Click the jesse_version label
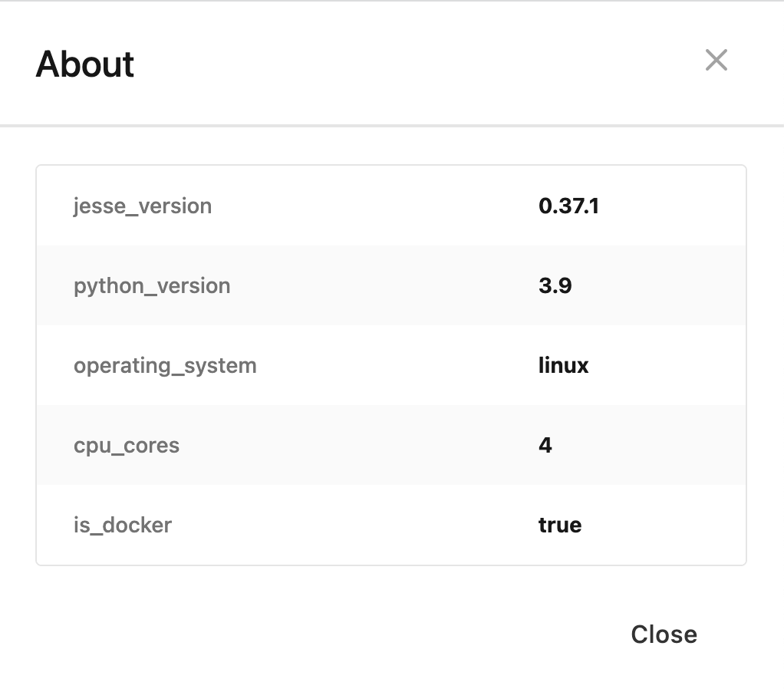 click(142, 206)
